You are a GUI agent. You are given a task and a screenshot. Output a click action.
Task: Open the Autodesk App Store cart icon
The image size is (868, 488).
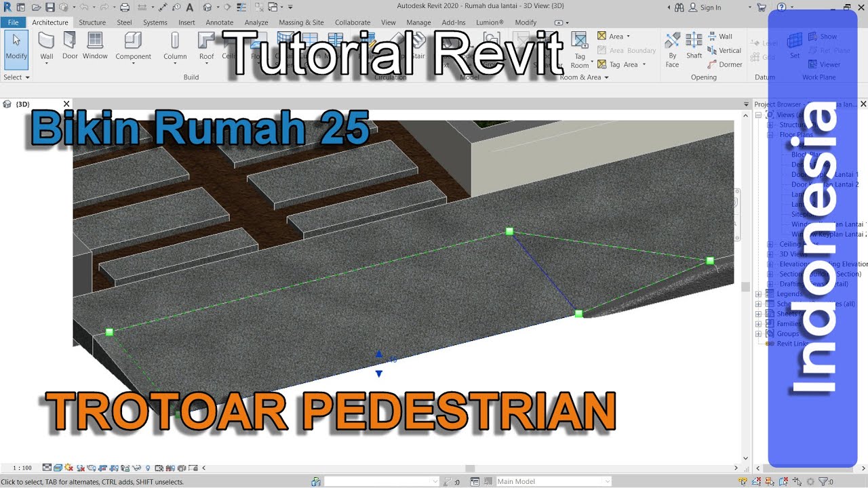[x=762, y=7]
